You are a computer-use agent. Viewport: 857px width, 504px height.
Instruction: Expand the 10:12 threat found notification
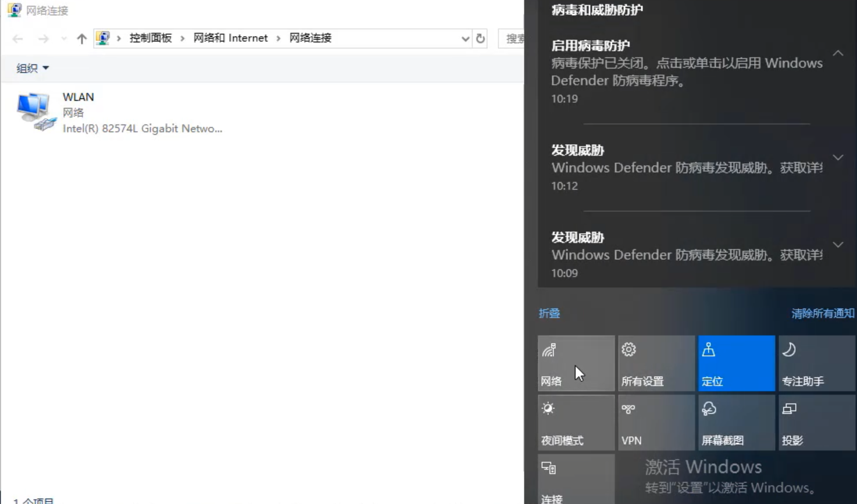pyautogui.click(x=838, y=158)
